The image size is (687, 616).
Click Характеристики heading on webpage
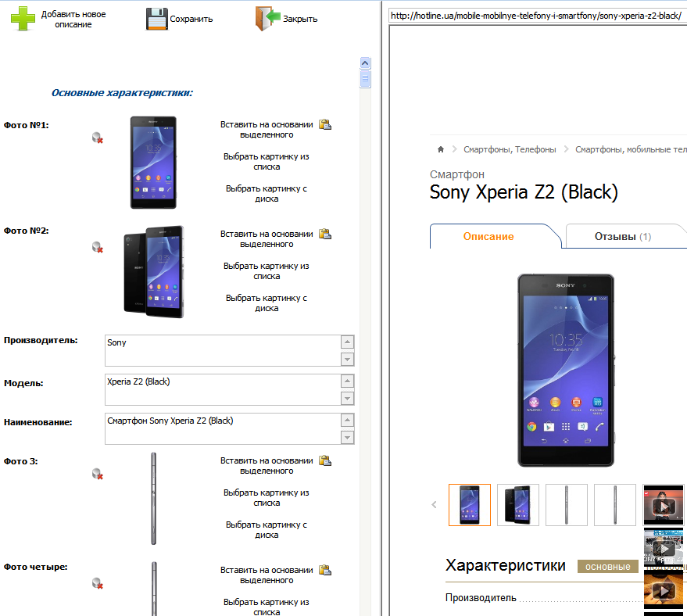click(x=505, y=566)
